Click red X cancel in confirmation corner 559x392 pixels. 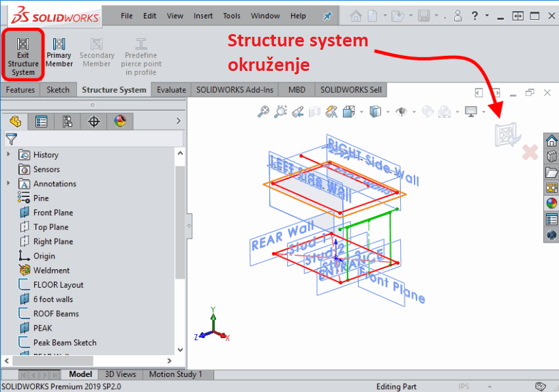(x=530, y=152)
